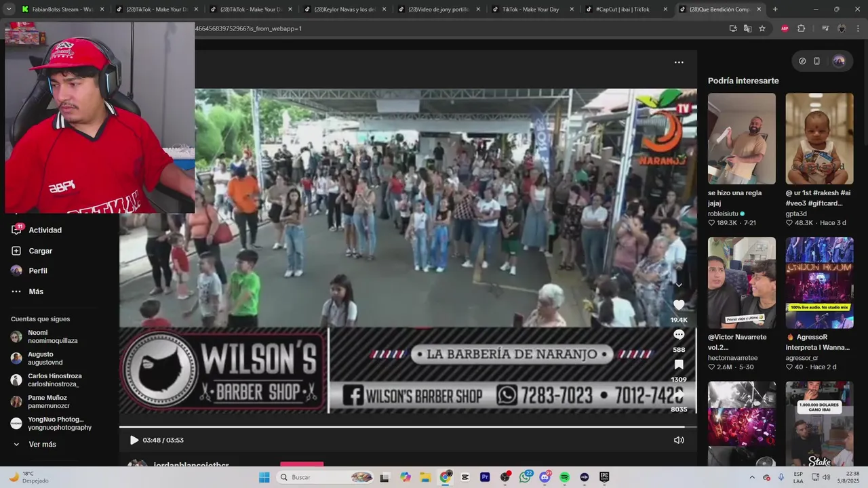Like the video with the heart icon
The height and width of the screenshot is (488, 868).
(679, 305)
